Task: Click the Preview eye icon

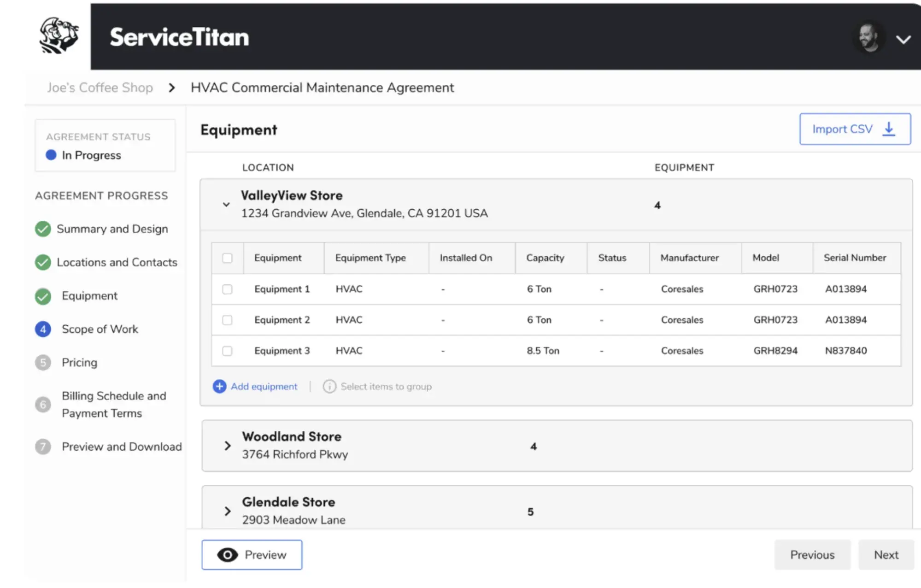Action: point(229,555)
